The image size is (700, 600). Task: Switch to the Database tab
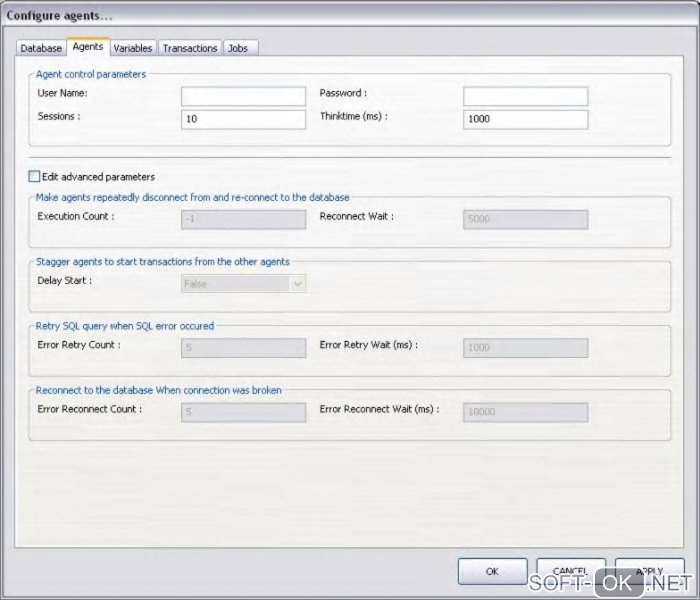(41, 48)
